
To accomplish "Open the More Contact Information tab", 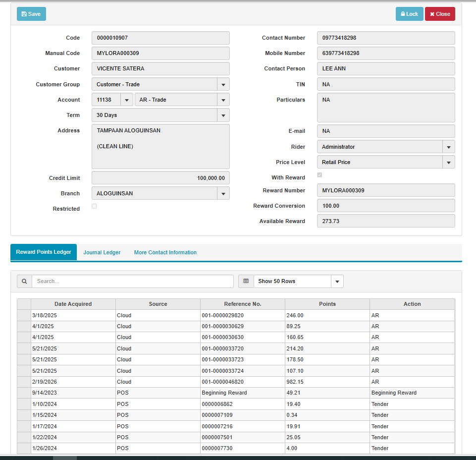I will pyautogui.click(x=165, y=252).
